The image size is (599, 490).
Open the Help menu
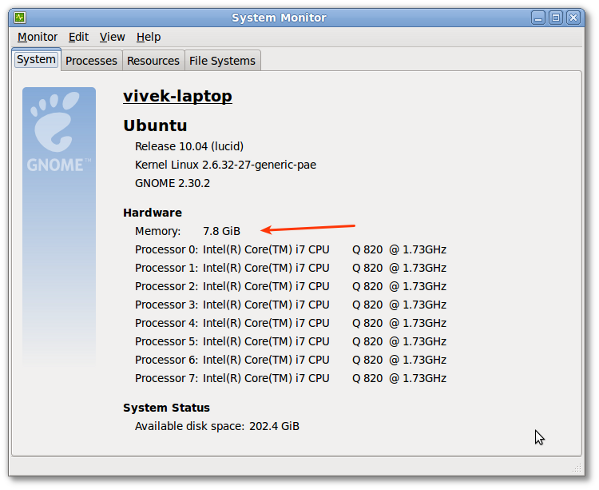149,37
